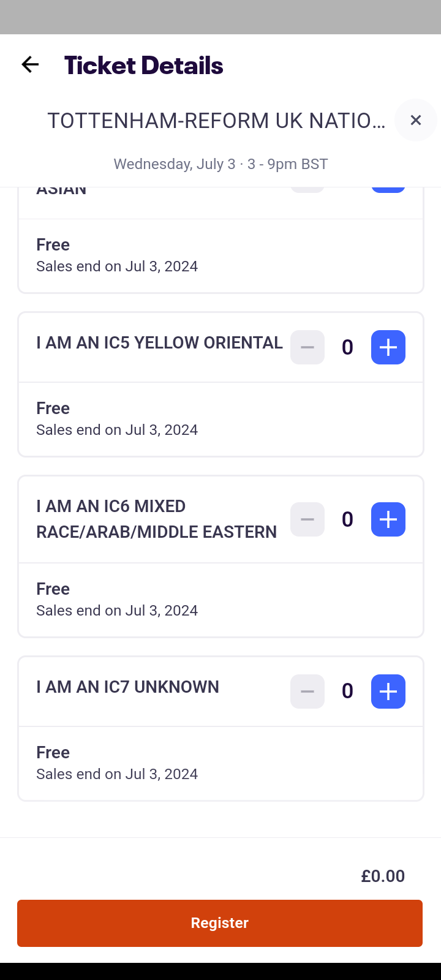This screenshot has width=441, height=980.
Task: Decrease the partially visible Asian ticket count
Action: (307, 190)
